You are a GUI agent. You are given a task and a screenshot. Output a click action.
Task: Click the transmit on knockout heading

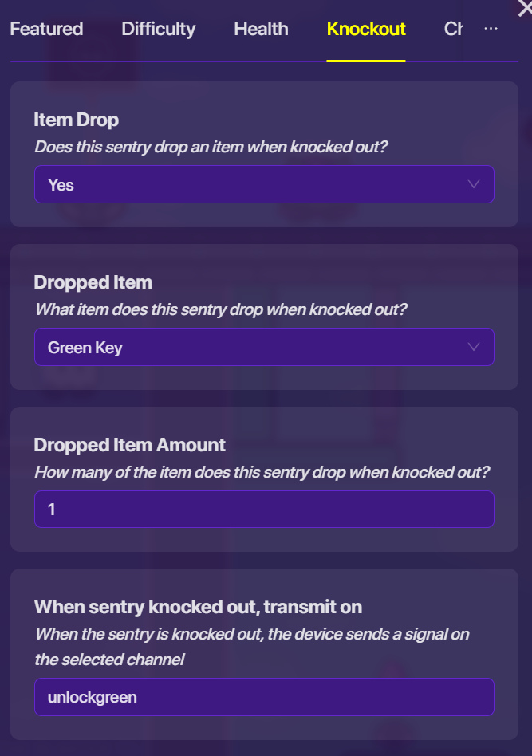click(x=198, y=607)
